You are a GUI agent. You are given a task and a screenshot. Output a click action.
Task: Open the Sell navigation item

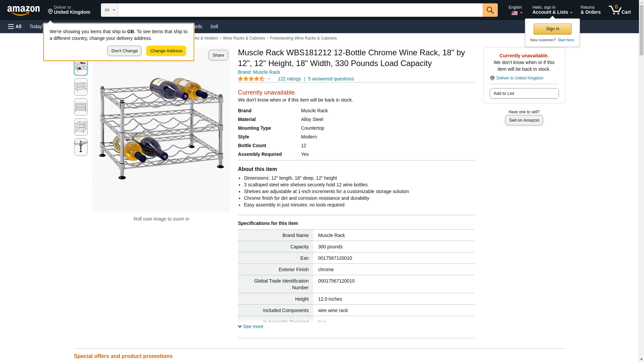(214, 26)
